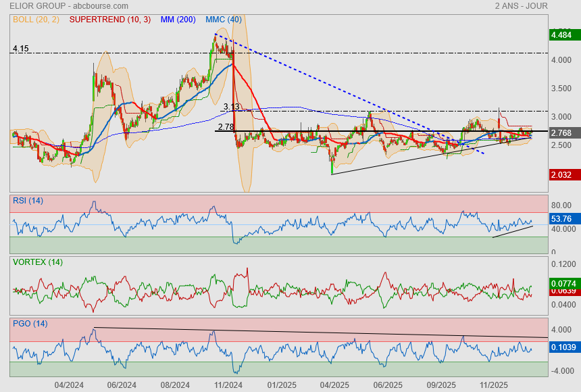
Task: Click the 3.13 horizontal level label
Action: 232,107
